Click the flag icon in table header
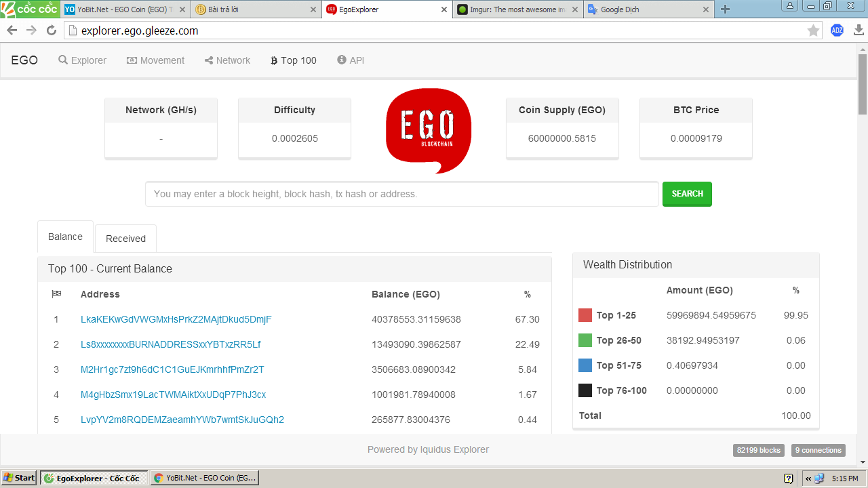868x488 pixels. [x=56, y=294]
